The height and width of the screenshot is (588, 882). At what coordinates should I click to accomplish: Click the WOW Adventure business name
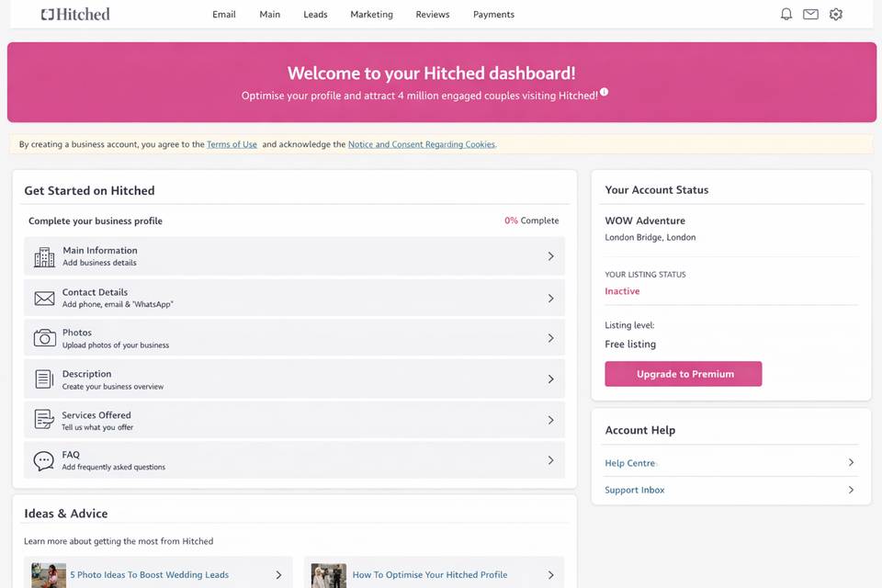click(645, 220)
